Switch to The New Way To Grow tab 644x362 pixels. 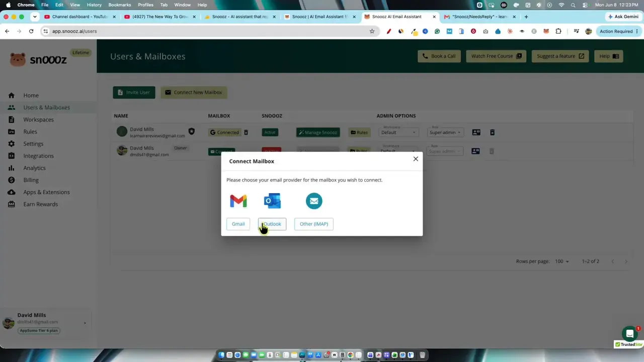[160, 17]
